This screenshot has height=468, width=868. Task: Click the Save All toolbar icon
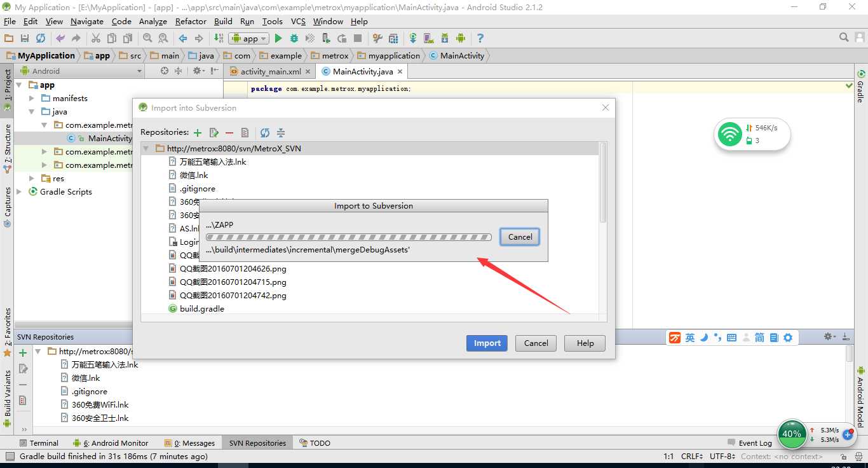tap(25, 38)
